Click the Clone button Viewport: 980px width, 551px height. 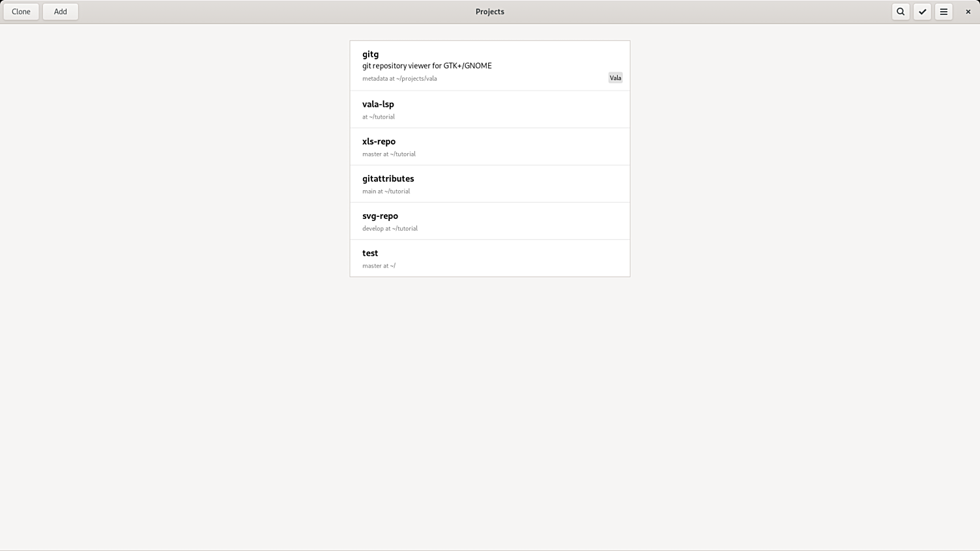tap(21, 12)
